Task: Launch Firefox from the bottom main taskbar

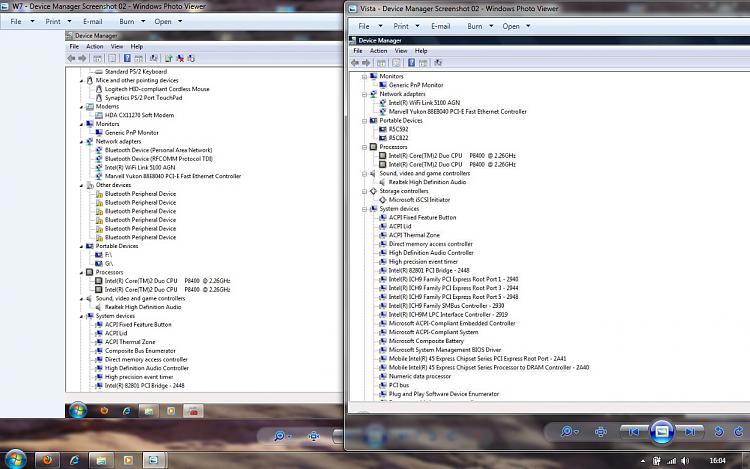Action: [47, 460]
